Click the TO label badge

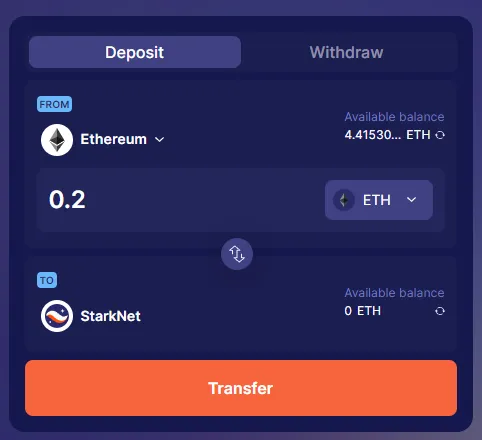[47, 280]
